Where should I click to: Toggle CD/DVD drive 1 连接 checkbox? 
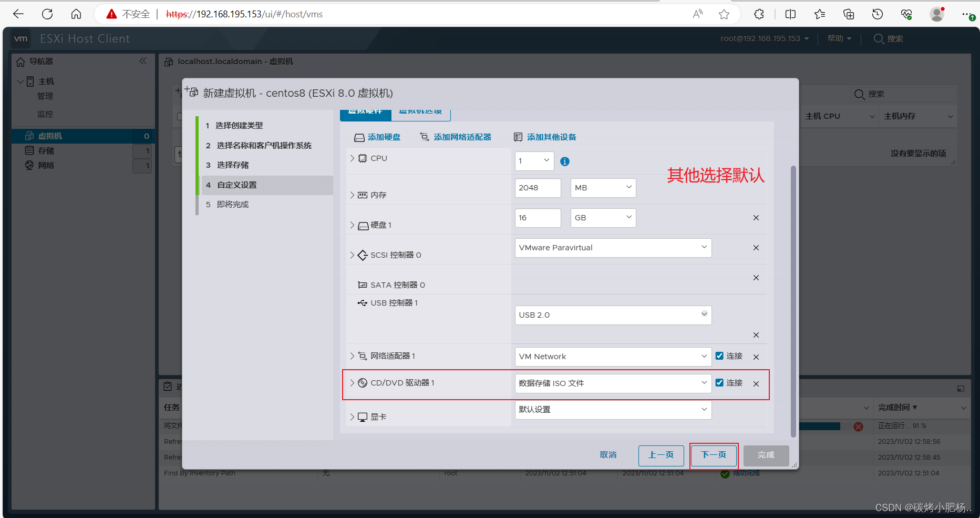click(x=719, y=383)
